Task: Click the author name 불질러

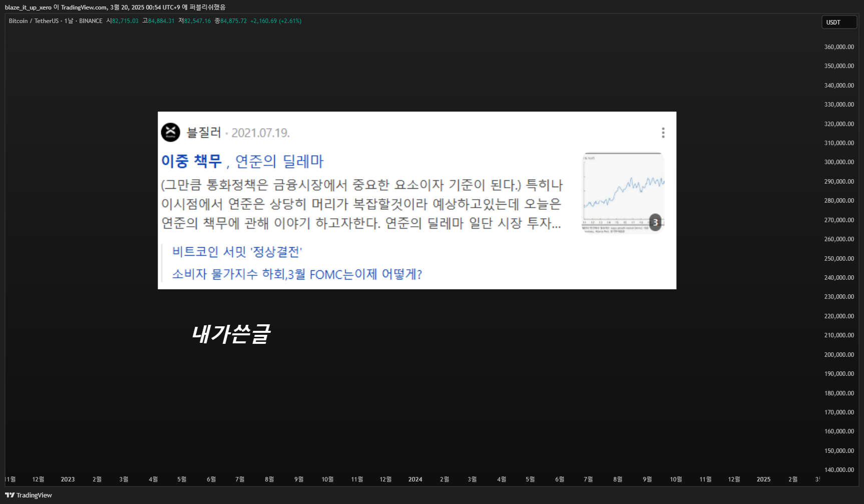Action: [x=204, y=133]
